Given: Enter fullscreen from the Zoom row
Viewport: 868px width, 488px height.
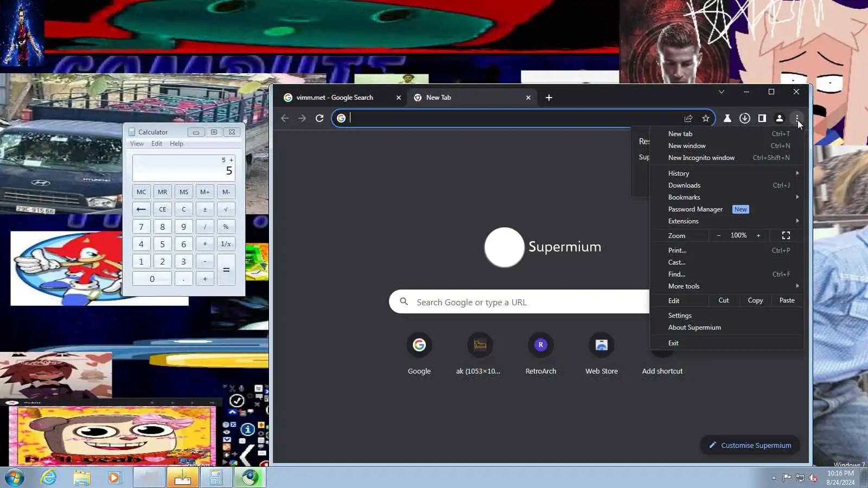Looking at the screenshot, I should point(786,235).
